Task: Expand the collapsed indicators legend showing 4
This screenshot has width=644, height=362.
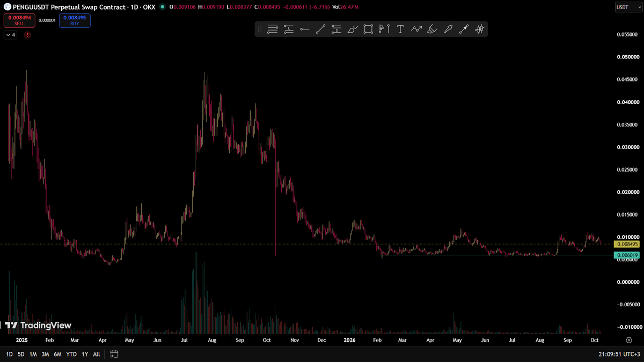Action: point(11,35)
